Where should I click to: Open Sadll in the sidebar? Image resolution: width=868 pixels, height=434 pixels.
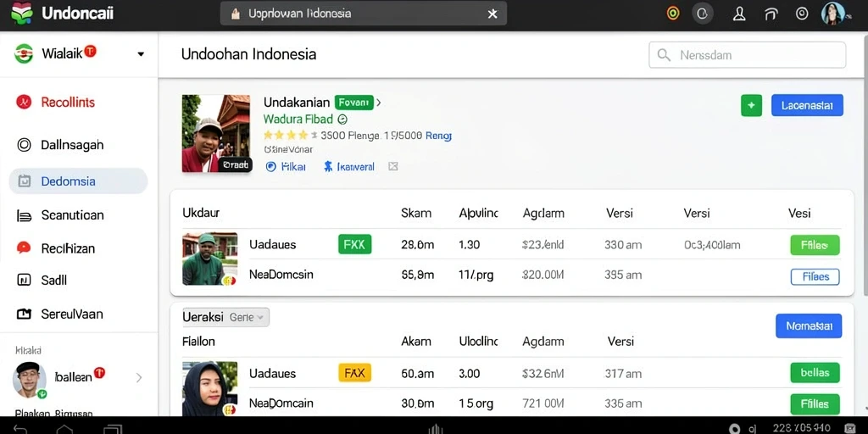(53, 280)
